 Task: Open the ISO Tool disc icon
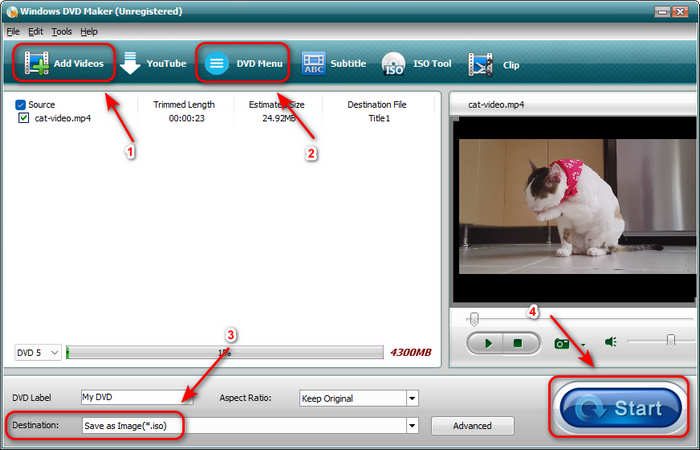pos(393,64)
